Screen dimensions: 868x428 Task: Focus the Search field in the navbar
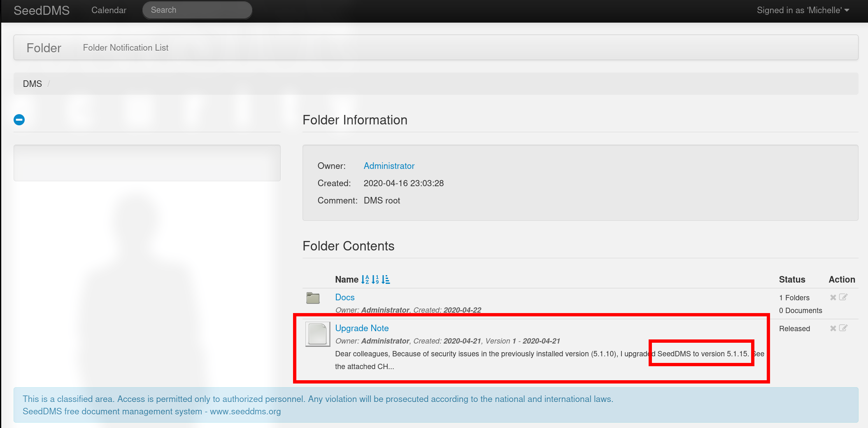(197, 10)
